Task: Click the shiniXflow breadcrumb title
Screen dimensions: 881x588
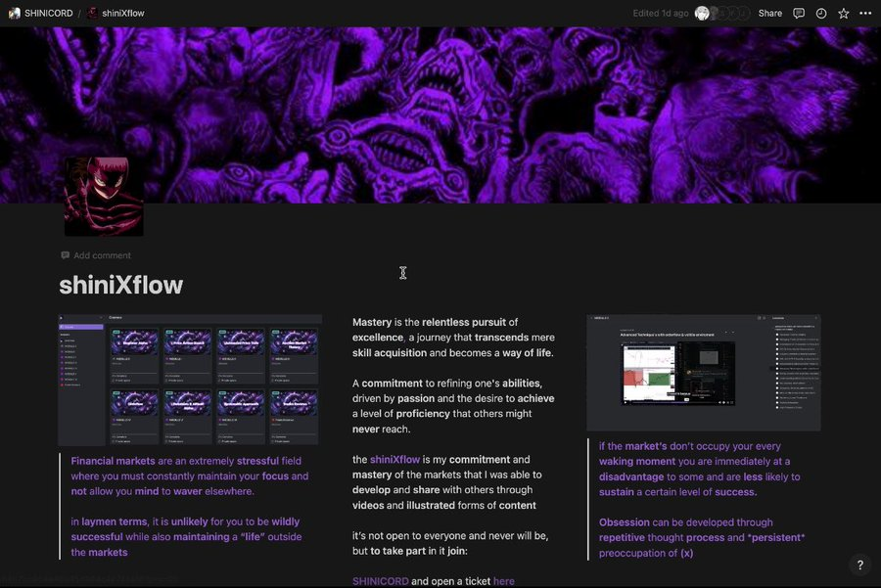Action: (x=123, y=13)
